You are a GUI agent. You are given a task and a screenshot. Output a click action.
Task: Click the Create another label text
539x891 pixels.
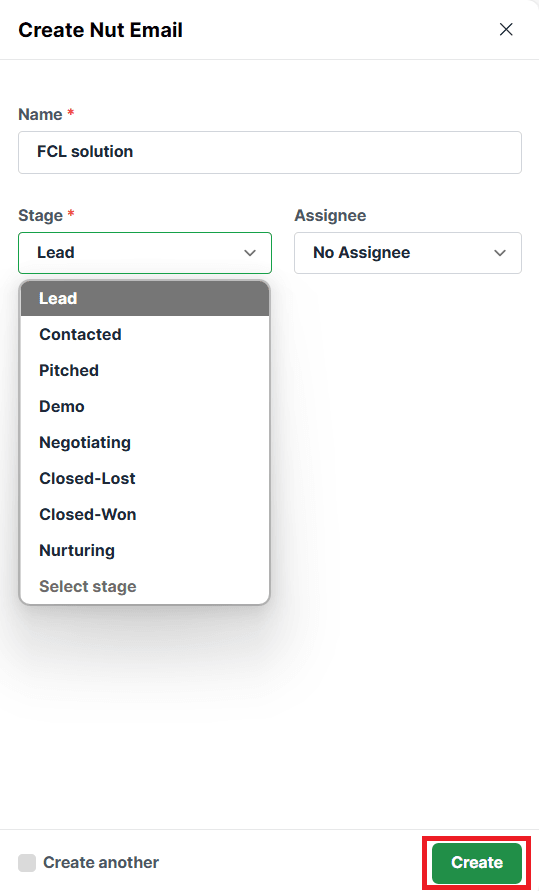click(101, 862)
